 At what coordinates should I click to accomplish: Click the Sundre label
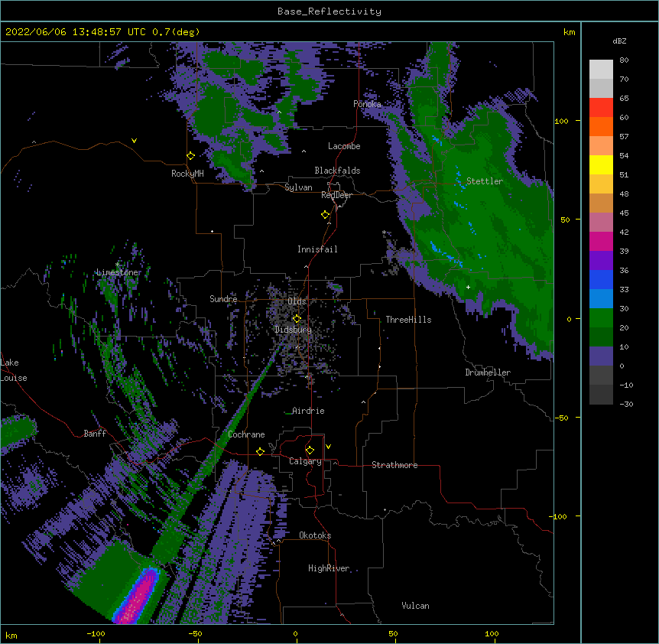(223, 299)
